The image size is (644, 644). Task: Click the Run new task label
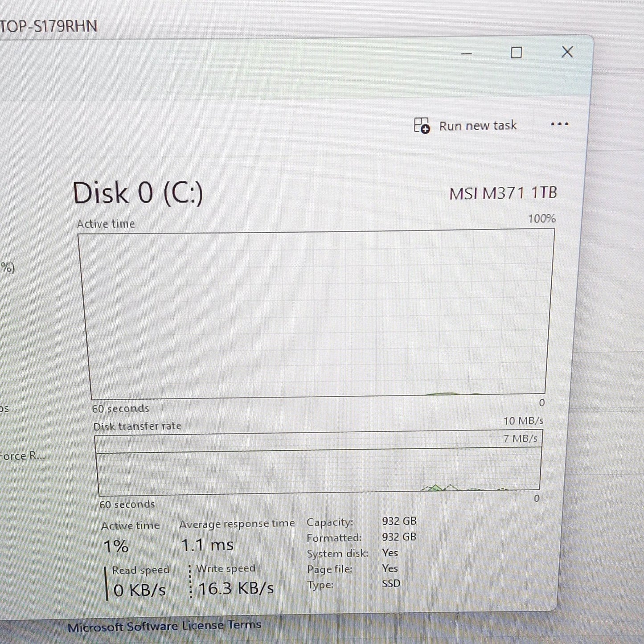pos(478,126)
